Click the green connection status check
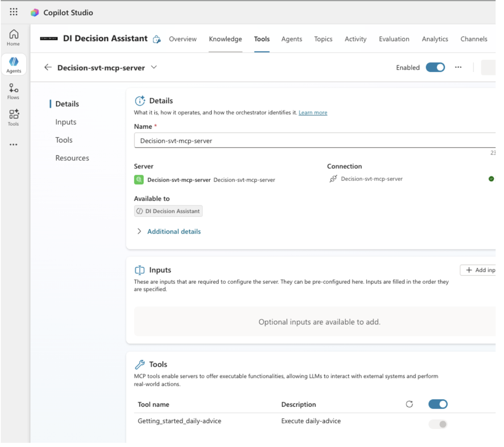 pos(491,179)
